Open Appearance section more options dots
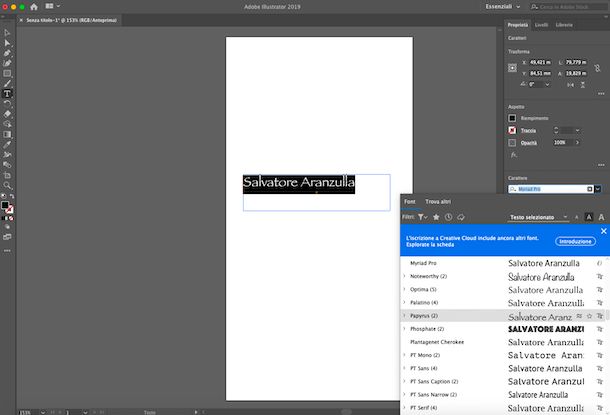Viewport: 610px width, 415px height. pyautogui.click(x=601, y=165)
